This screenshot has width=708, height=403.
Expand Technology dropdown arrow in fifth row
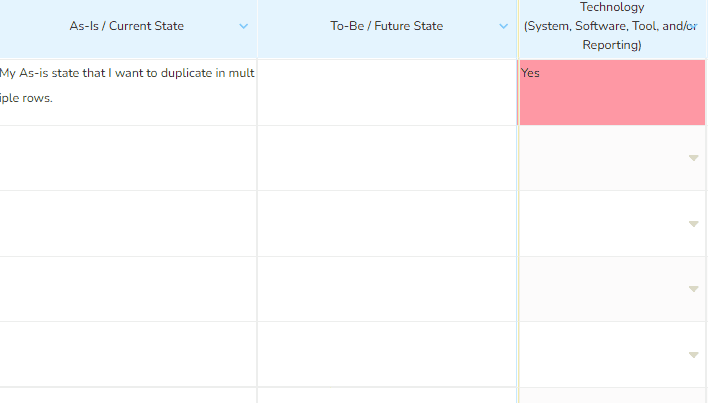[x=694, y=355]
